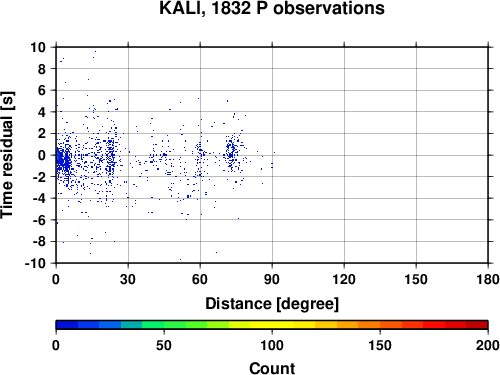This screenshot has height=375, width=500.
Task: Click the y-axis tick label 6
Action: [x=42, y=90]
